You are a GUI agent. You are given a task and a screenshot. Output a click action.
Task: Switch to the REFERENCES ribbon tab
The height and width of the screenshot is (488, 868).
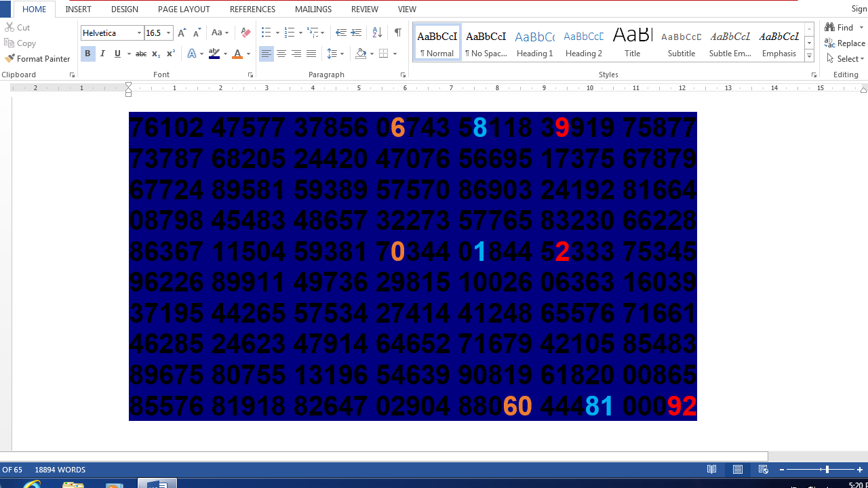(252, 9)
